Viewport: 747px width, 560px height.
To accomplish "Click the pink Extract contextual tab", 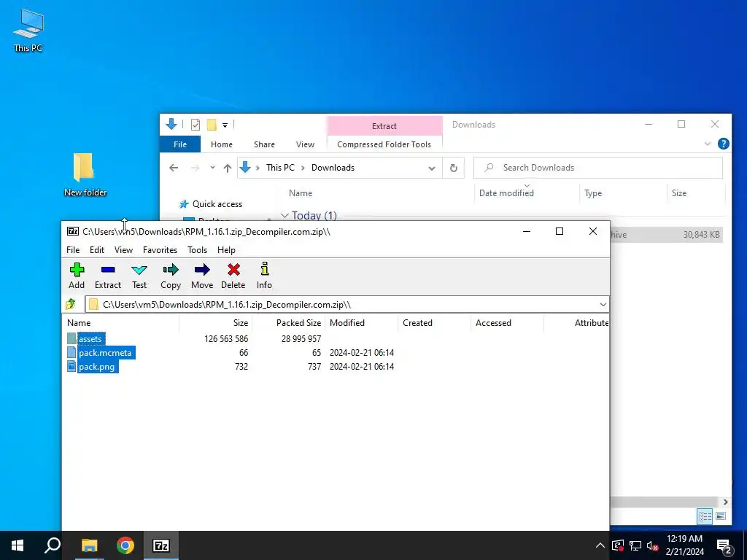I will click(x=384, y=125).
